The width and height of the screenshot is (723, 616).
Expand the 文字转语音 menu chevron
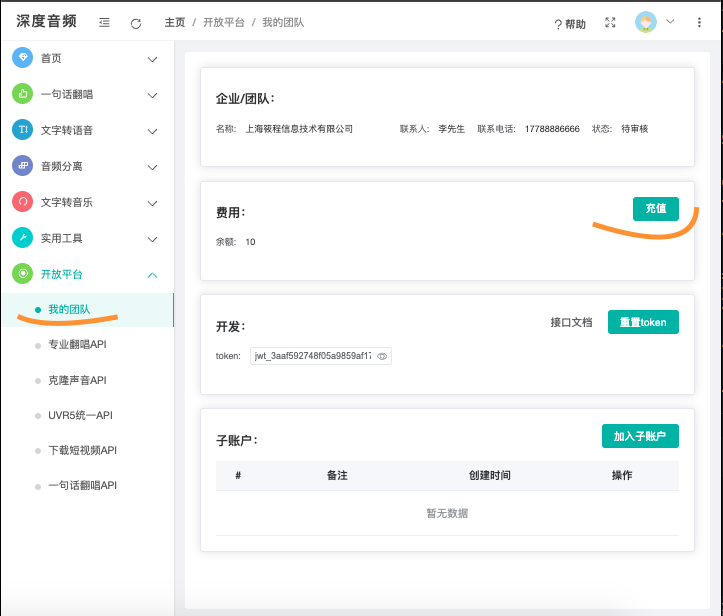click(x=152, y=131)
